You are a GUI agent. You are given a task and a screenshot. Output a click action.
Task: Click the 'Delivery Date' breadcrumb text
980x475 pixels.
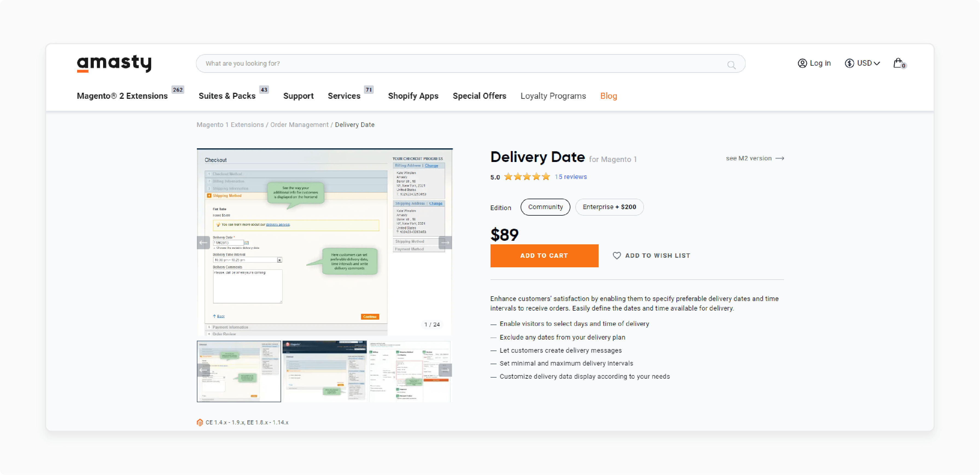coord(355,125)
